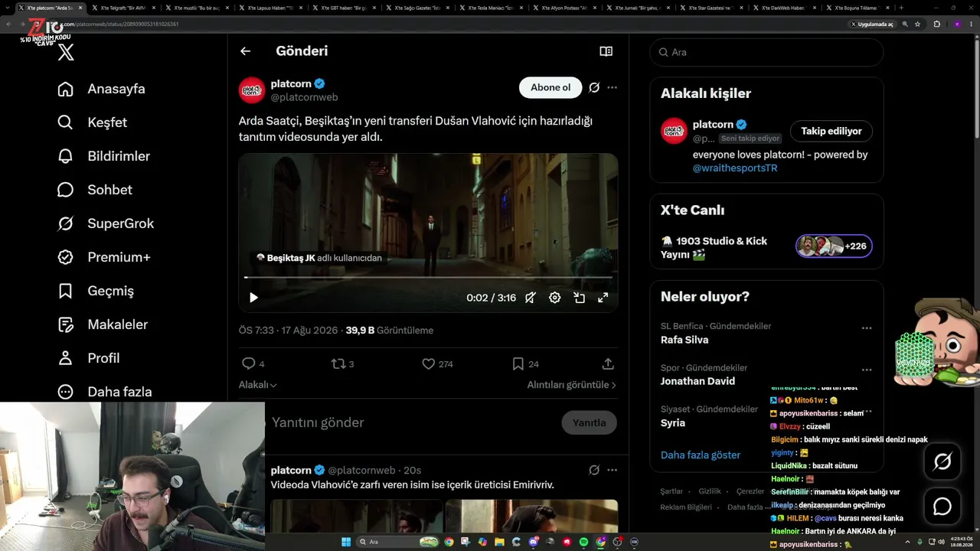Click the Takip ediliyor button
The width and height of the screenshot is (980, 551).
pos(831,131)
